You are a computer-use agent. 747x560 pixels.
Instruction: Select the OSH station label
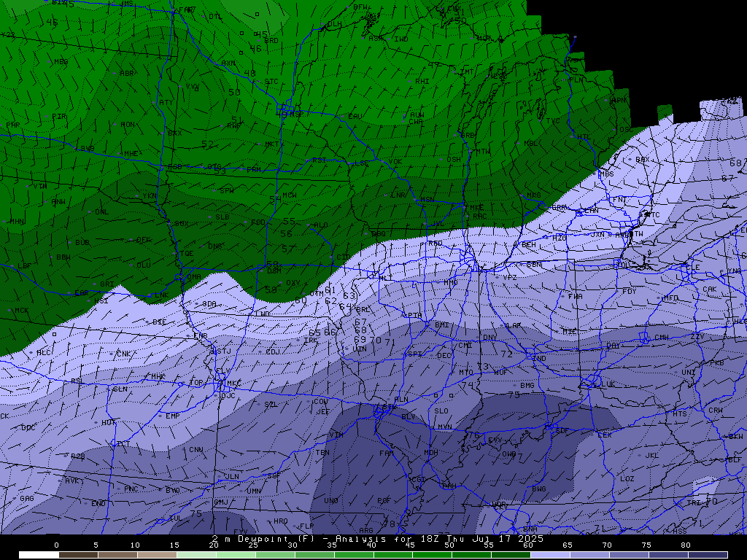tap(454, 159)
